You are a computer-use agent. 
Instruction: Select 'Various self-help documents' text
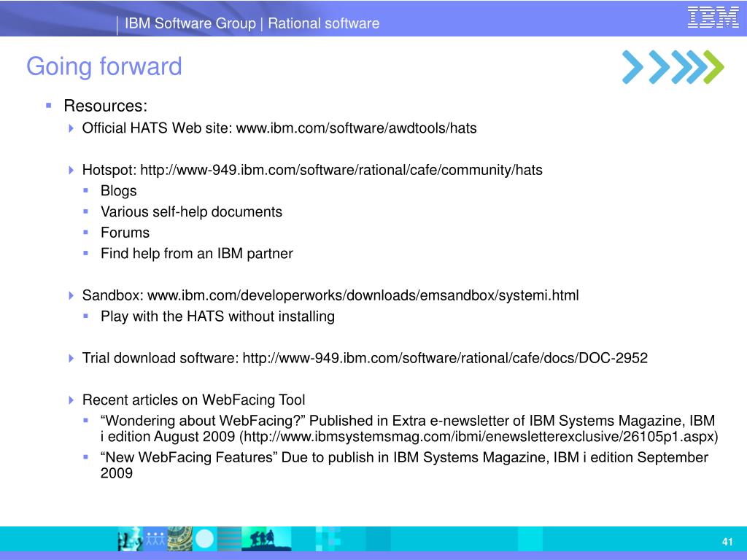coord(192,212)
